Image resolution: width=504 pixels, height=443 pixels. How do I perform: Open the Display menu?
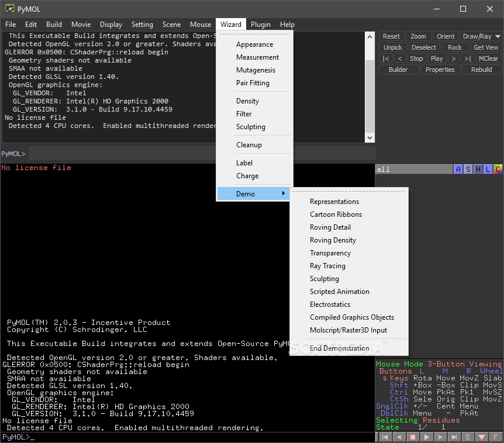(x=111, y=25)
